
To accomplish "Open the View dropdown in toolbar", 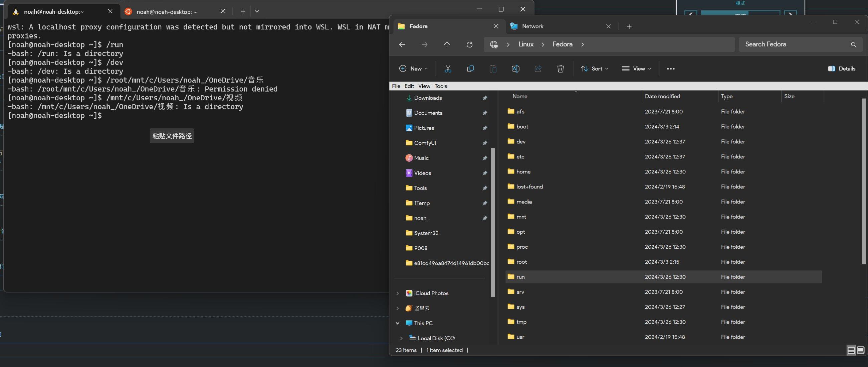I will tap(636, 69).
